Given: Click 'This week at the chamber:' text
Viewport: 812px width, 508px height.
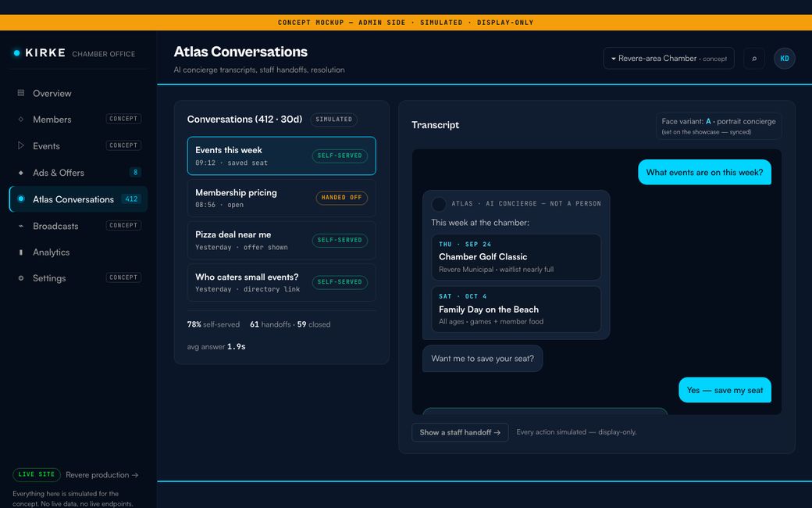Looking at the screenshot, I should [x=480, y=223].
